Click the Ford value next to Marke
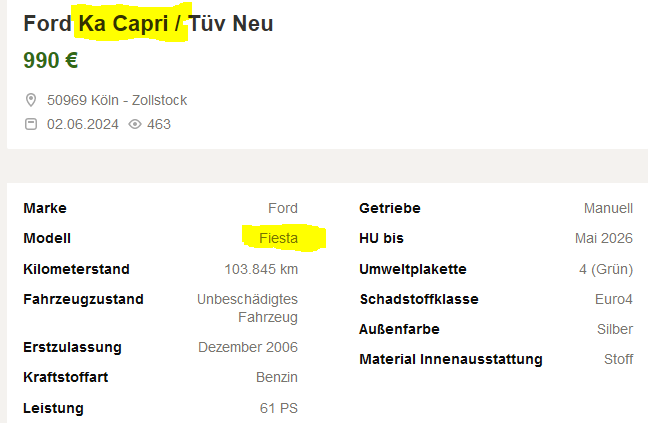 pos(283,208)
